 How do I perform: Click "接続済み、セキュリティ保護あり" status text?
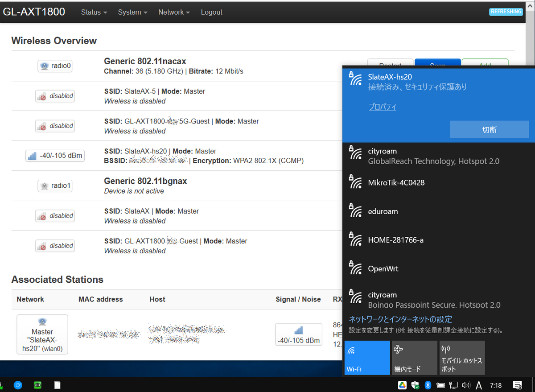(417, 87)
